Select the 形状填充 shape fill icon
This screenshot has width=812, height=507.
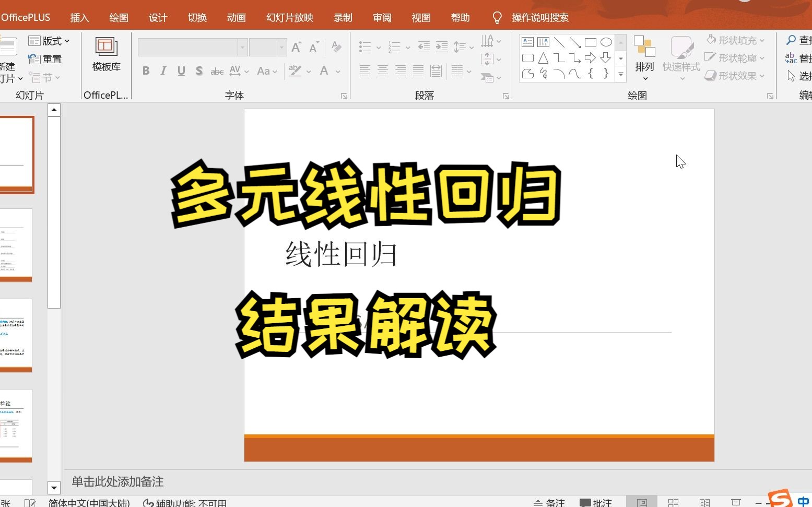(x=711, y=39)
